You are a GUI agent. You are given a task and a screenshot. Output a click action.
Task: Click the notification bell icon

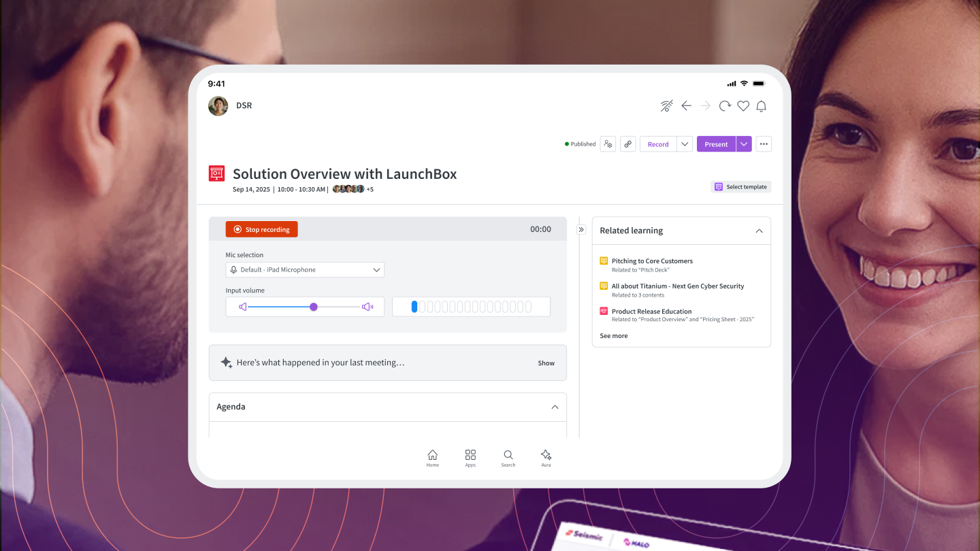762,106
